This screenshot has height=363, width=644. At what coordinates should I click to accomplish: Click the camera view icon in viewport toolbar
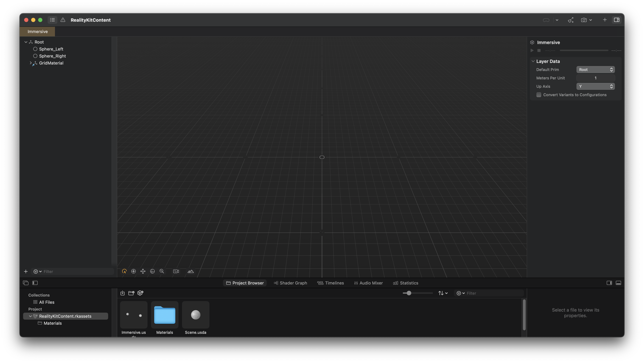176,271
